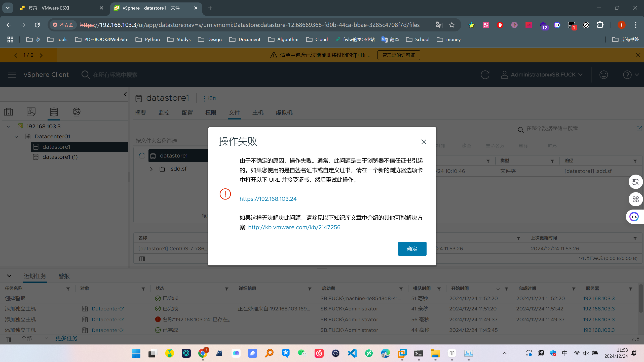The height and width of the screenshot is (362, 644).
Task: Collapse the Datacenter01 tree node
Action: [x=16, y=137]
